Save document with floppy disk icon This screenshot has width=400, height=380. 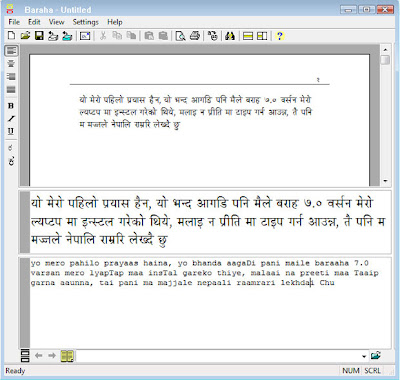coord(39,36)
